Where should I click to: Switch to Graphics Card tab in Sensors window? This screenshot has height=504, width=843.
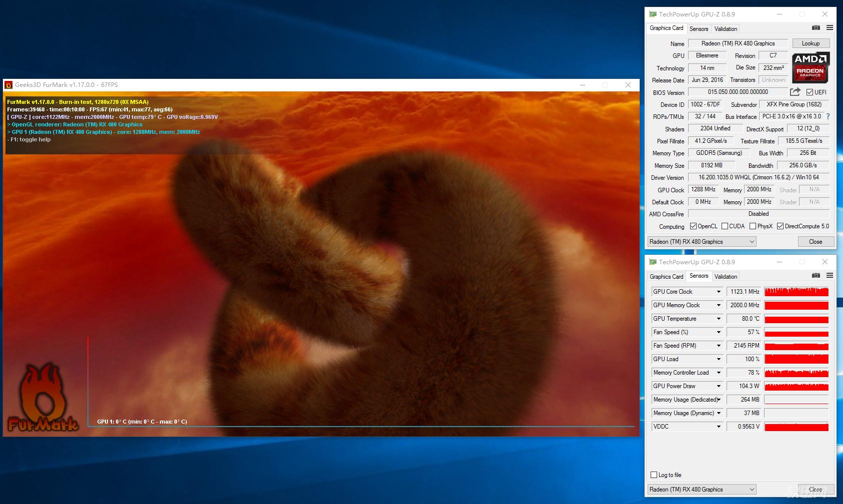[666, 277]
